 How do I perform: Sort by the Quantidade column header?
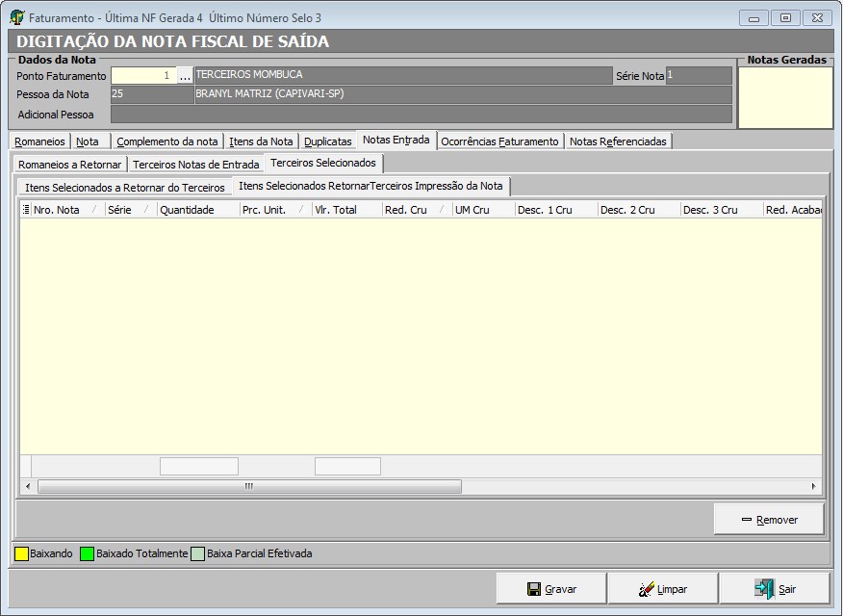pyautogui.click(x=188, y=210)
